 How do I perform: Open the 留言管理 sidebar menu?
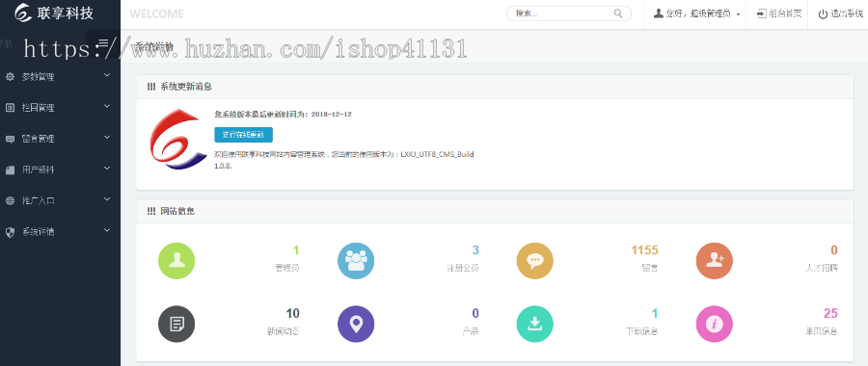pyautogui.click(x=60, y=139)
